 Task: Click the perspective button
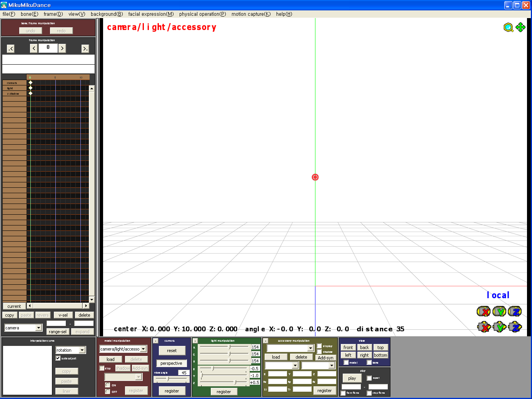(x=172, y=363)
